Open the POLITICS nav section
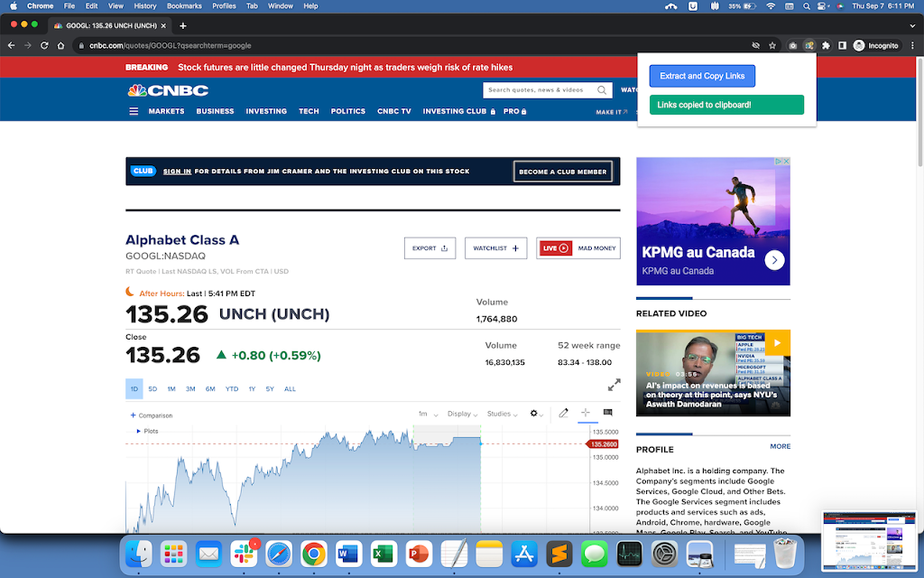 348,111
